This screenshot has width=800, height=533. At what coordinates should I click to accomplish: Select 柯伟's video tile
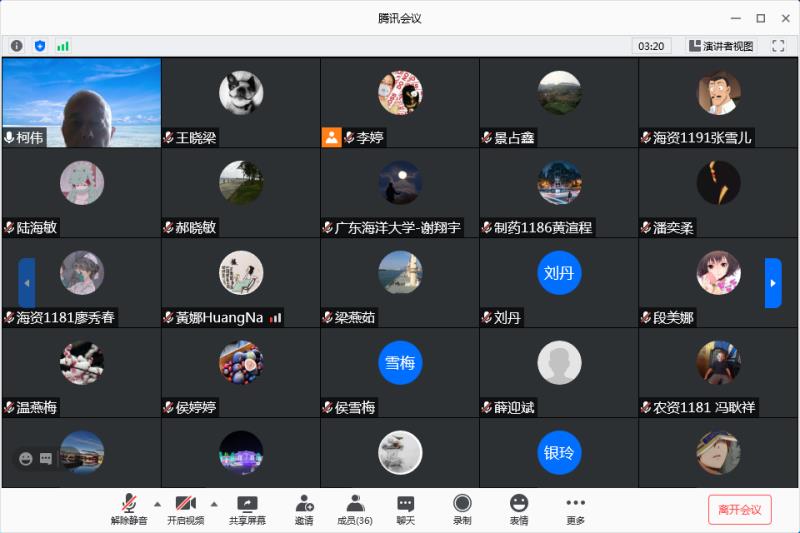pyautogui.click(x=81, y=102)
